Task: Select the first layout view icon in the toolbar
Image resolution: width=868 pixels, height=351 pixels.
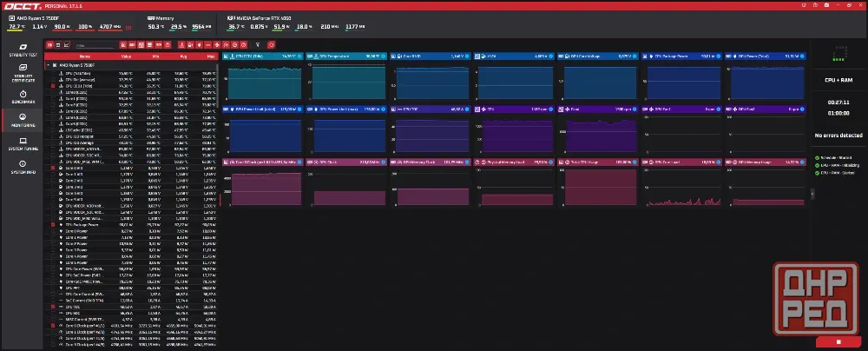Action: coord(49,45)
